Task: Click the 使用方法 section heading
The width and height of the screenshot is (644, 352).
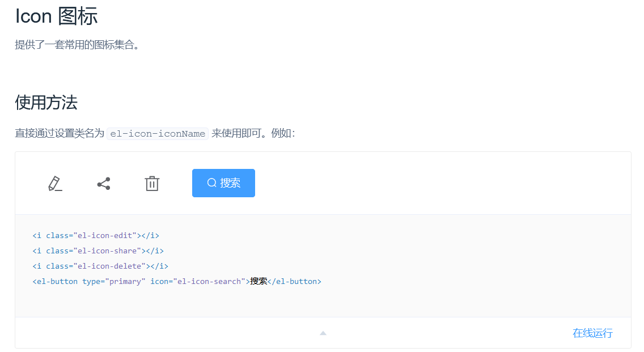Action: (46, 103)
